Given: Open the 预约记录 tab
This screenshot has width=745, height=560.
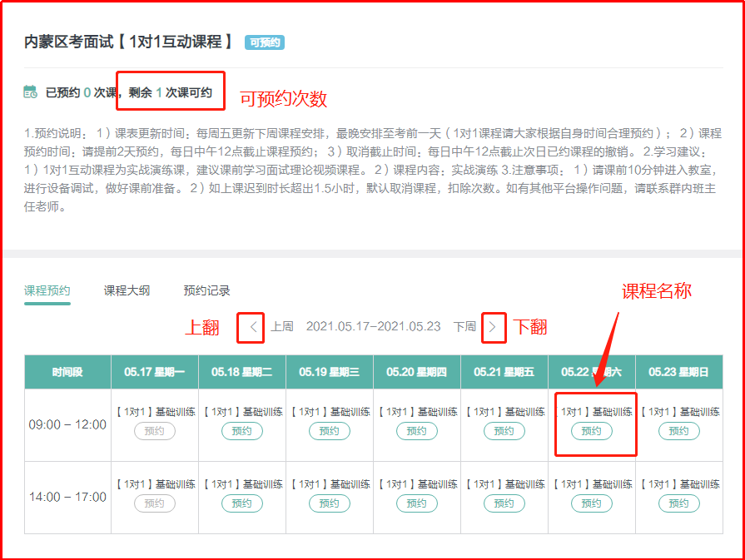Looking at the screenshot, I should (206, 291).
